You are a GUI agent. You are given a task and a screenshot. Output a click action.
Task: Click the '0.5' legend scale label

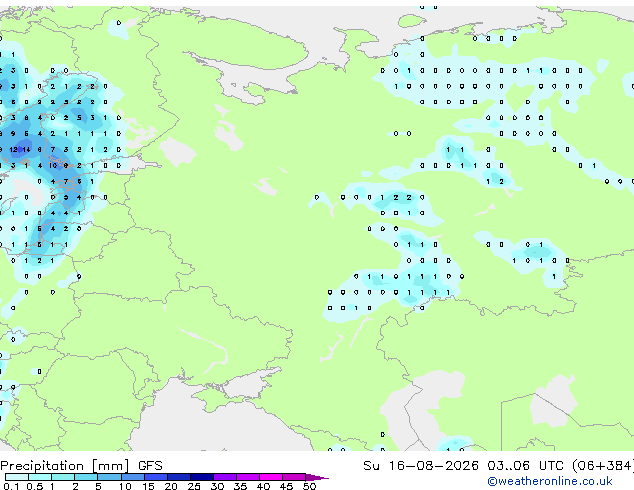[x=35, y=486]
